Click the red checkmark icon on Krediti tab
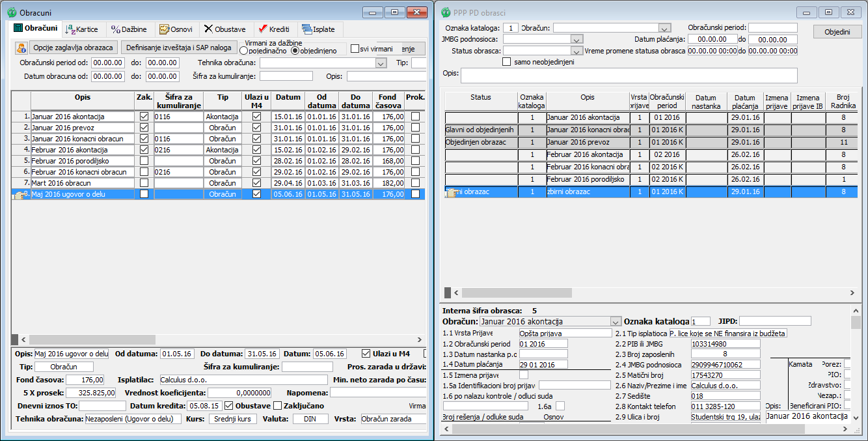Screen dimensions: 868x441 pyautogui.click(x=262, y=29)
